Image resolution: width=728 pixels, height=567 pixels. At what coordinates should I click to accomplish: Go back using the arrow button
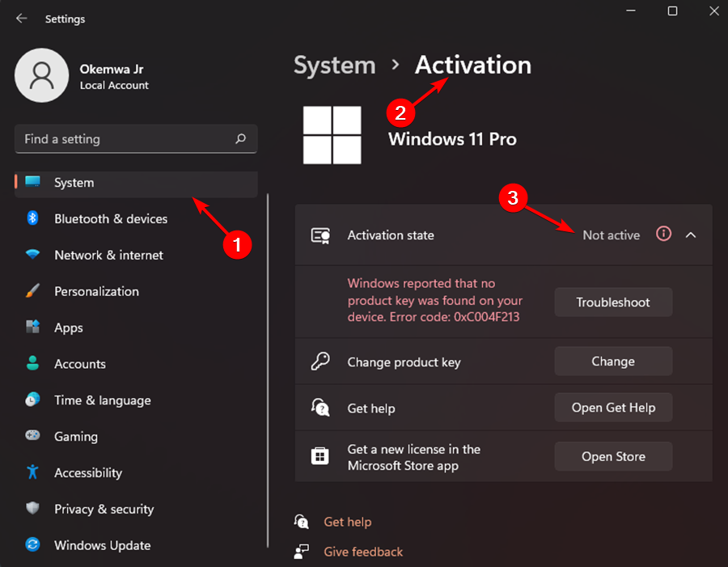pyautogui.click(x=19, y=18)
